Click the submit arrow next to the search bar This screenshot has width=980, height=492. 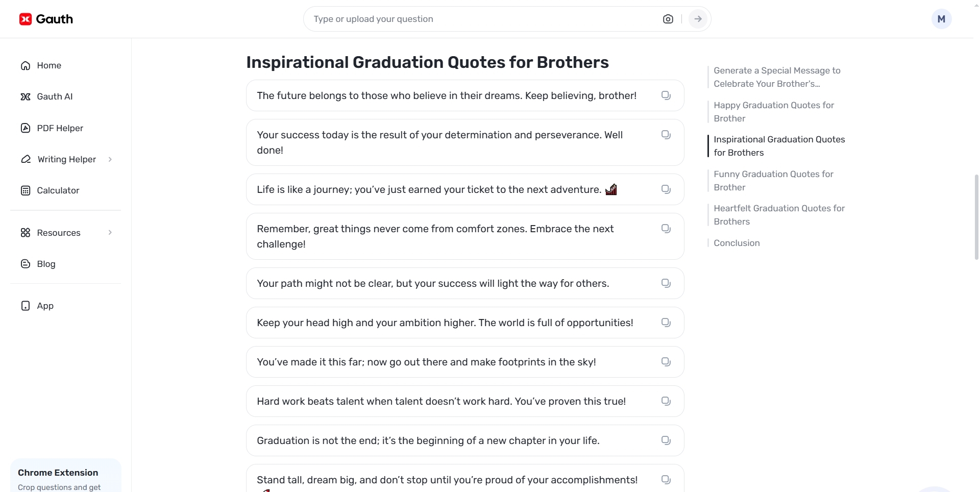(698, 19)
